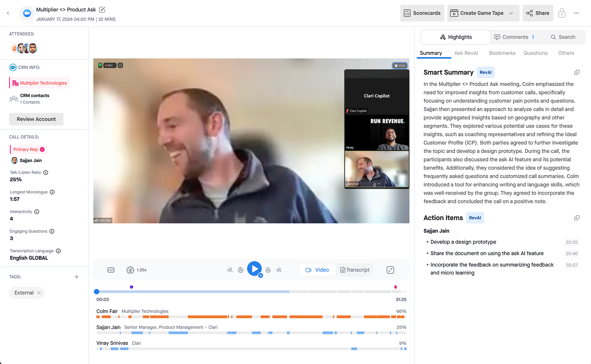Viewport: 591px width, 364px height.
Task: Select the Ask RevAI sub-tab
Action: 466,53
